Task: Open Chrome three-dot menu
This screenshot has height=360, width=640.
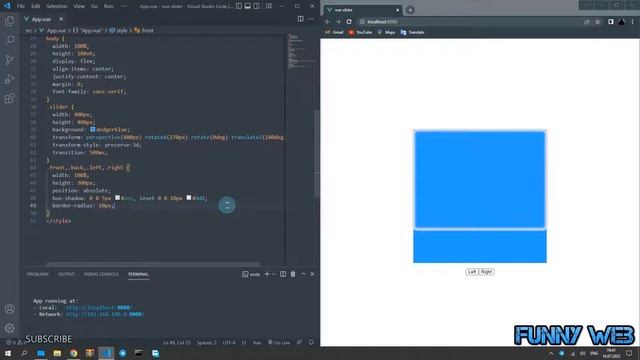Action: pos(633,22)
